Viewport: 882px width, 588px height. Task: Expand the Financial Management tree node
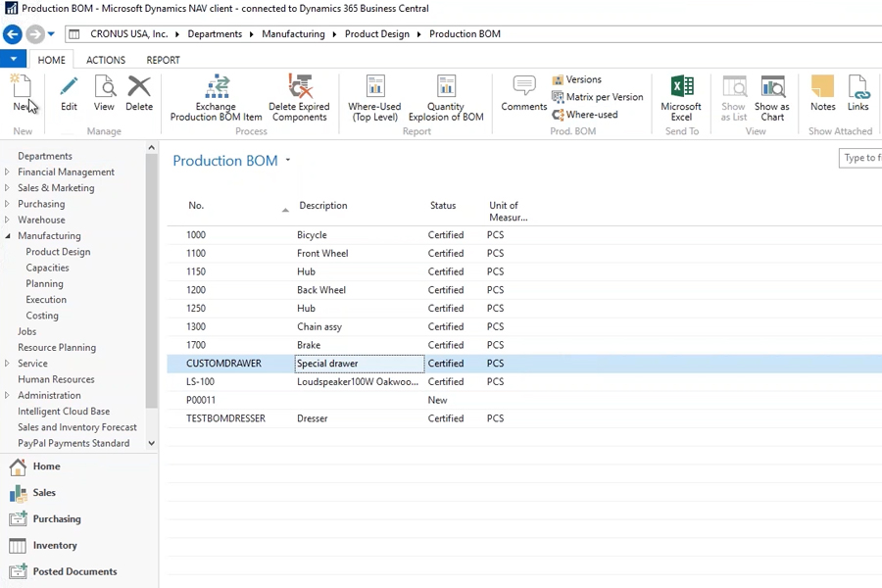(x=7, y=171)
